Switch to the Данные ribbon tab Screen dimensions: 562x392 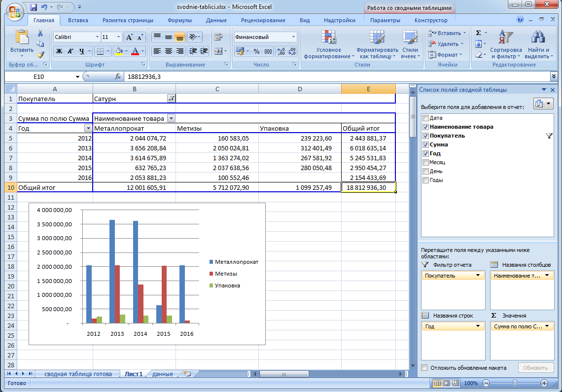pyautogui.click(x=216, y=20)
